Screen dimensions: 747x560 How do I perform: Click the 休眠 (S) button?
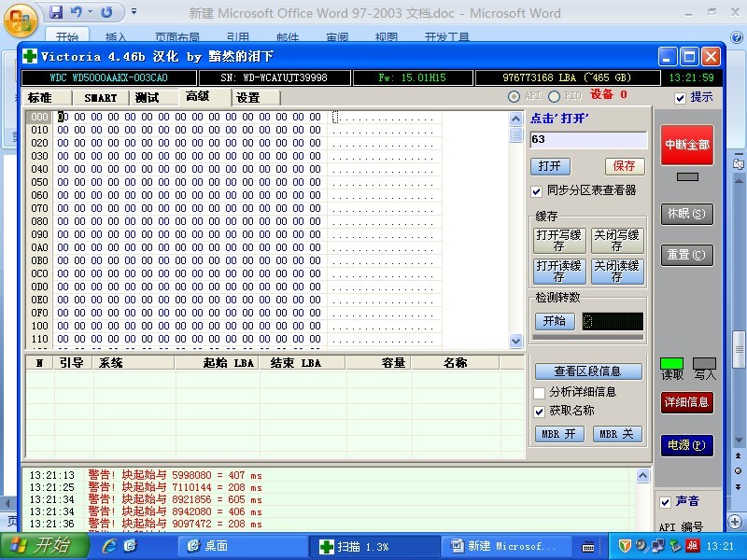tap(687, 214)
